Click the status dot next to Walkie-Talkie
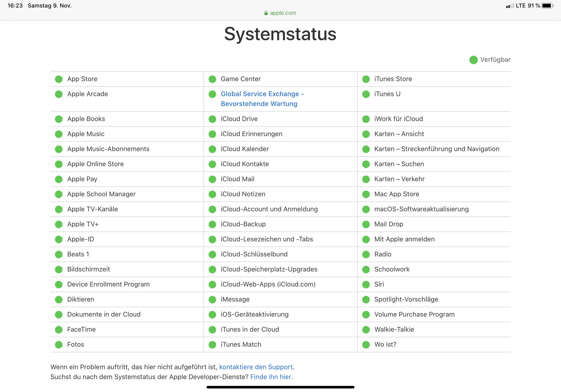The width and height of the screenshot is (561, 392). [366, 329]
